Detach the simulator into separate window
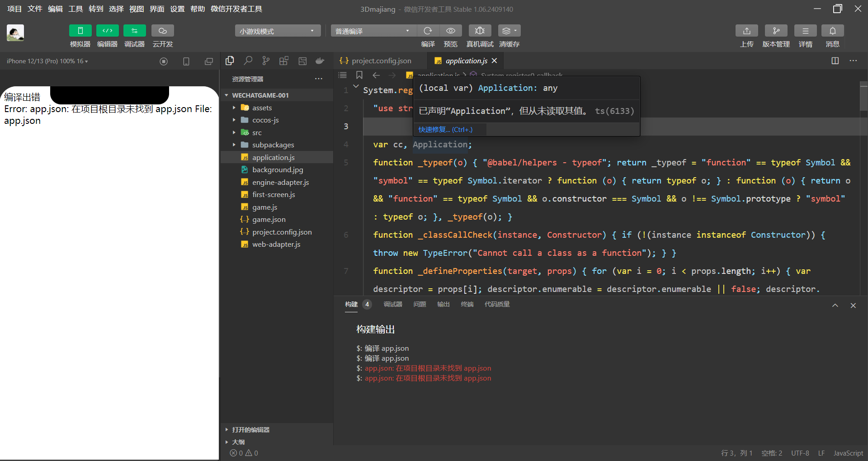 [x=209, y=61]
